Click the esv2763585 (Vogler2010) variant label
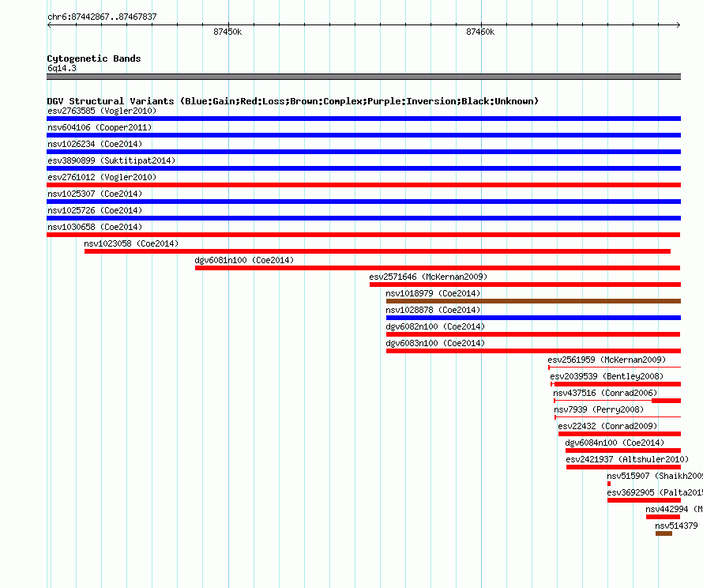 coord(102,111)
